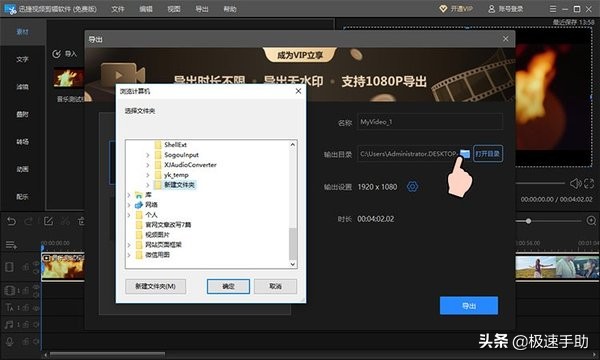The width and height of the screenshot is (600, 360).
Task: Expand the SogouInput folder chevron
Action: (x=148, y=155)
